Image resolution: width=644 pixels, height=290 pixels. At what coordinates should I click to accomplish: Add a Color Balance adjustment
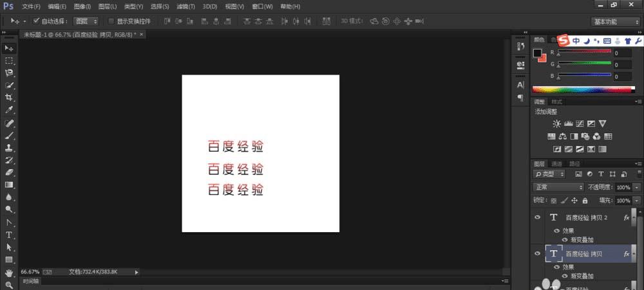pos(563,136)
